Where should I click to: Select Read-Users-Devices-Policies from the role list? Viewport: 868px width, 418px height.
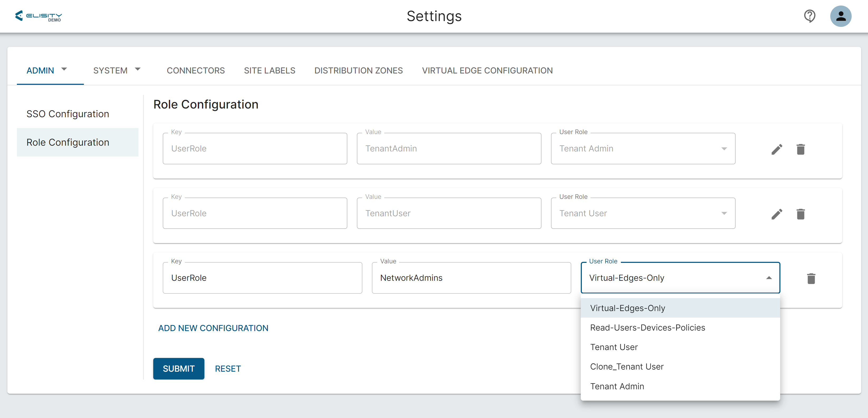(647, 327)
